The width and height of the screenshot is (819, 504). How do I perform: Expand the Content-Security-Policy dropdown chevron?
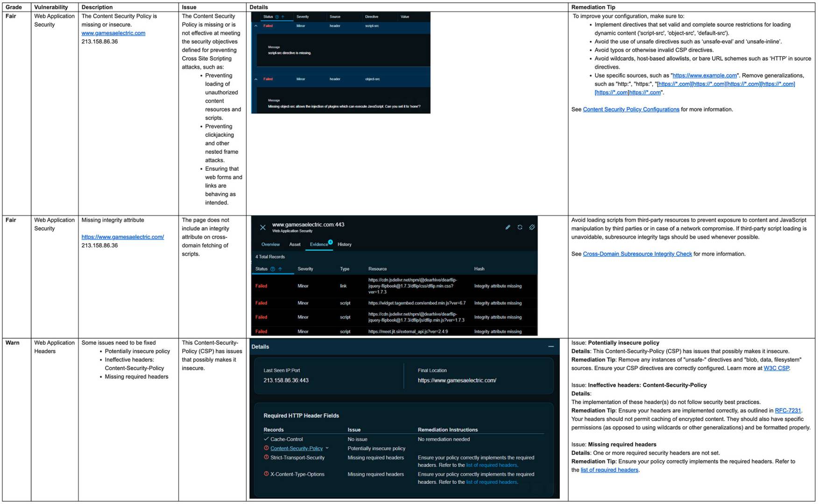(x=327, y=448)
